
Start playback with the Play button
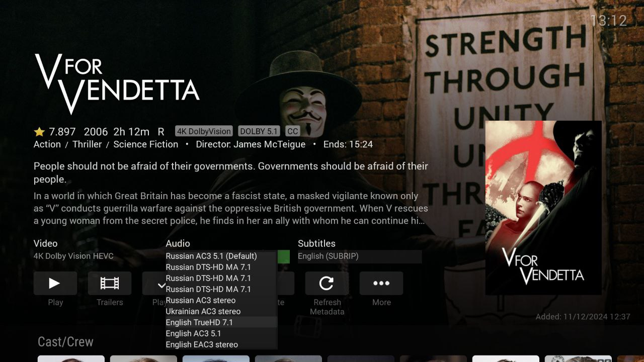pyautogui.click(x=55, y=283)
